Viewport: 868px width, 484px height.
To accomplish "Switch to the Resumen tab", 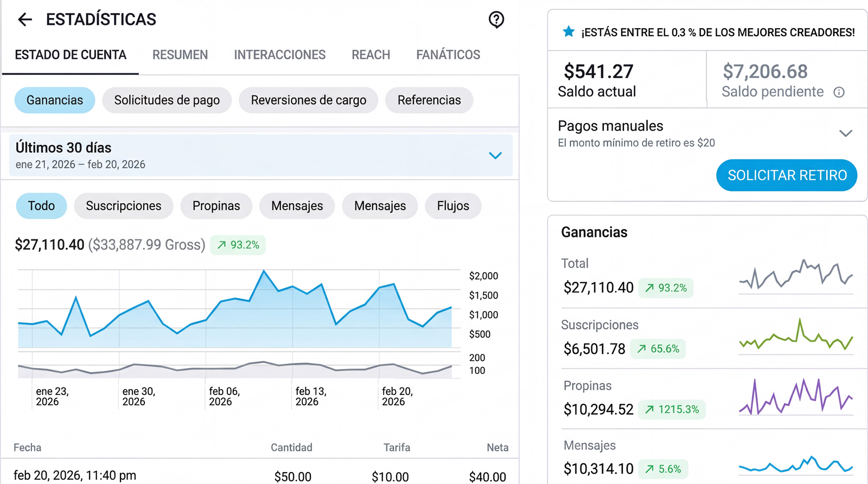I will 180,55.
